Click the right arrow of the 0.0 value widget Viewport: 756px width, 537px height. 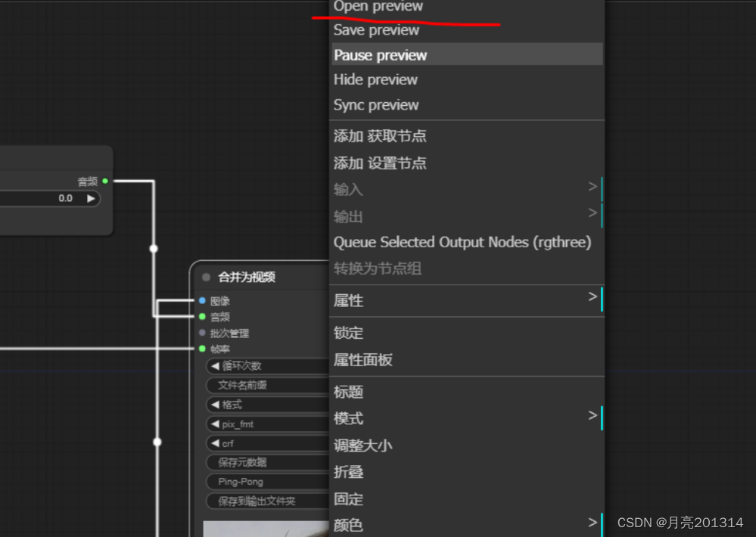click(91, 198)
